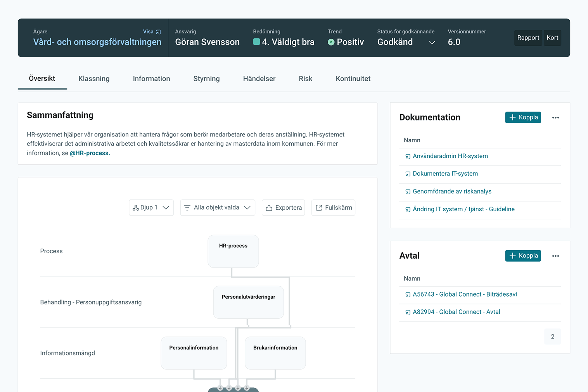Open the Avtal three-dot options menu

(555, 256)
